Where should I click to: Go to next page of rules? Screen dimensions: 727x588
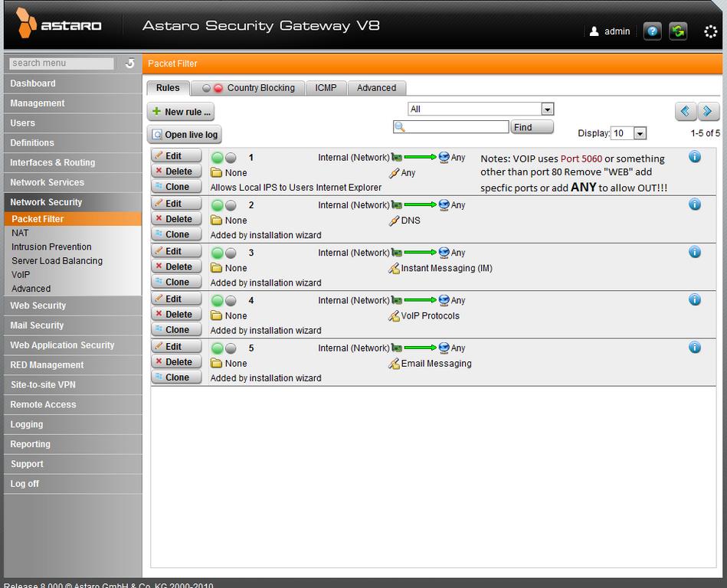click(x=708, y=111)
